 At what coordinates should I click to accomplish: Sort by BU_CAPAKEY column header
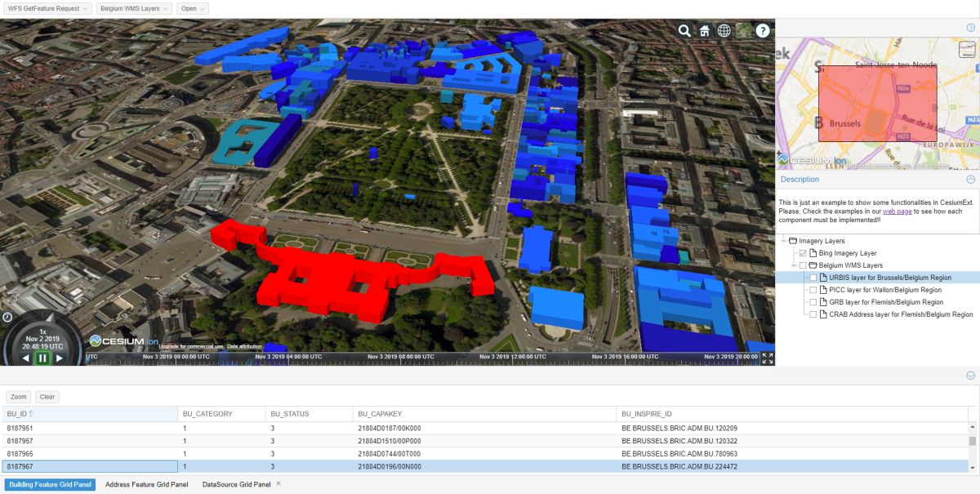pos(485,414)
